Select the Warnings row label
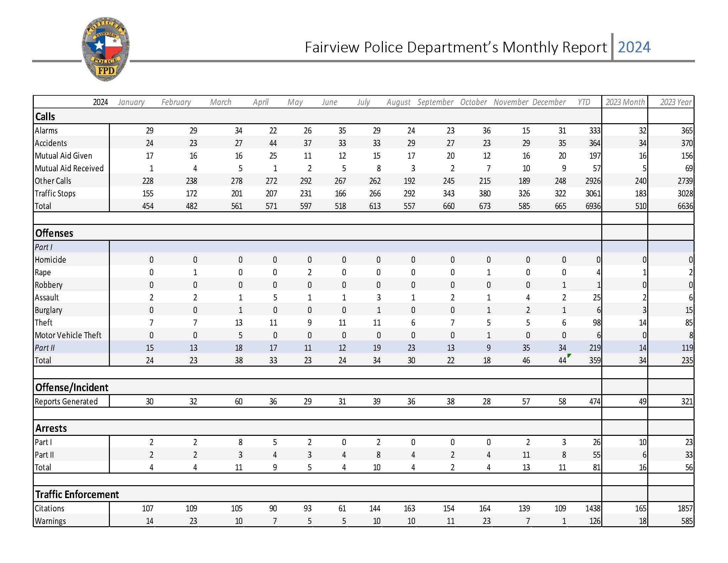This screenshot has width=728, height=563. coord(50,521)
